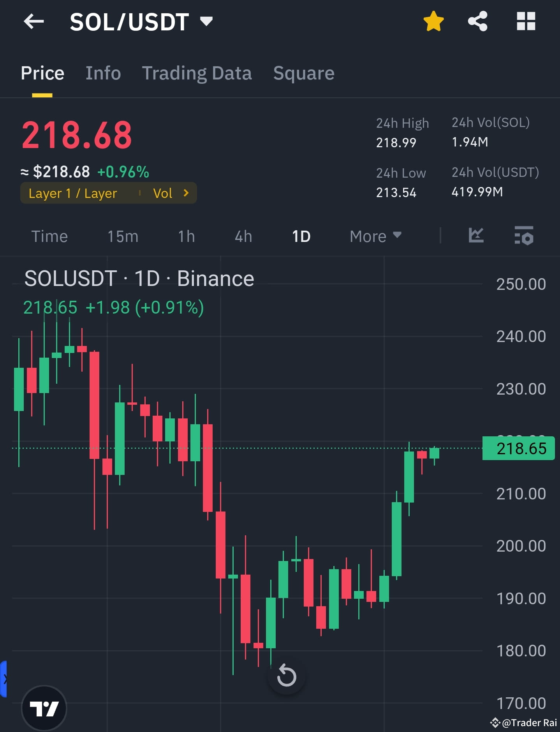This screenshot has height=732, width=560.
Task: Expand the Layer 1 / Layer category tag
Action: pos(72,193)
